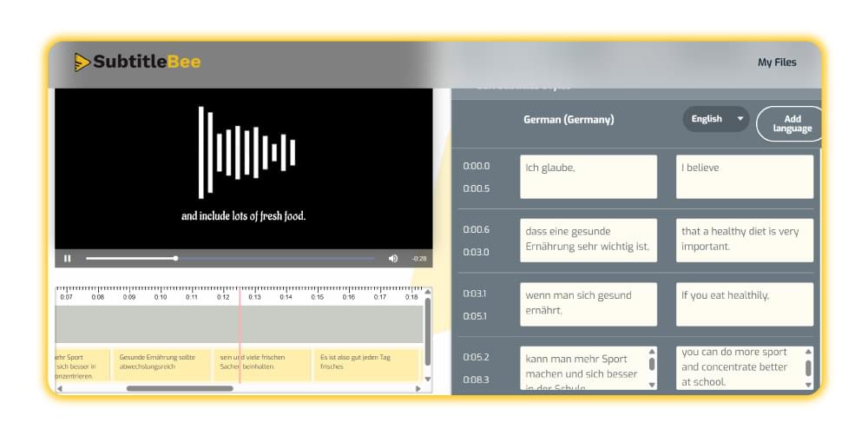Open My Files
This screenshot has height=436, width=868.
[777, 63]
